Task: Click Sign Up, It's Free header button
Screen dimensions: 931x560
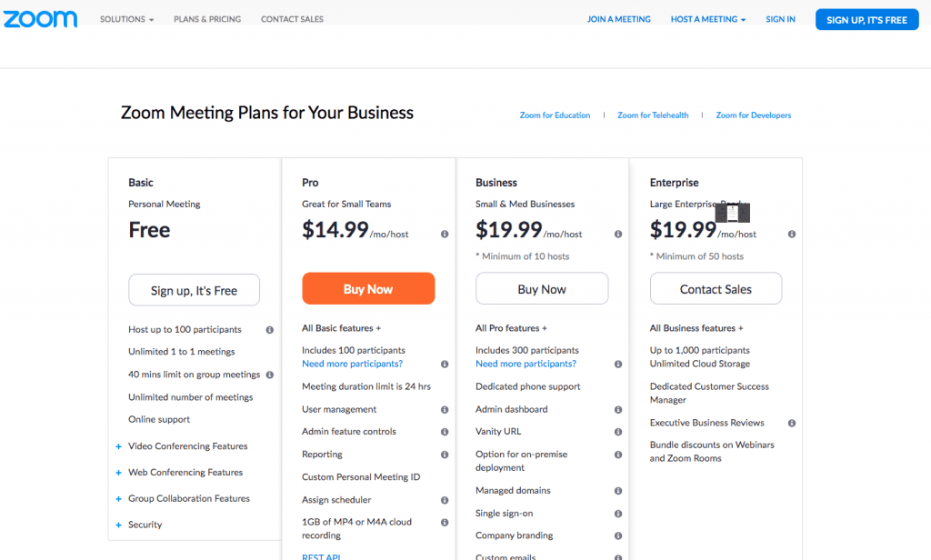Action: [x=866, y=19]
